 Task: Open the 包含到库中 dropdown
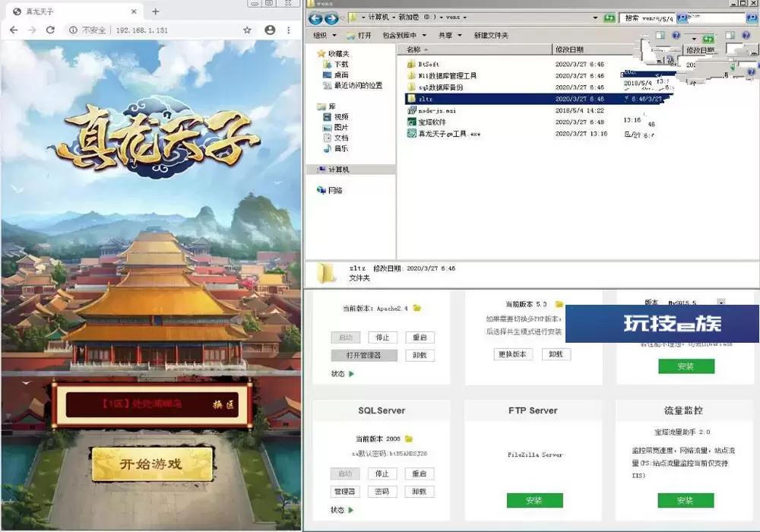[405, 36]
